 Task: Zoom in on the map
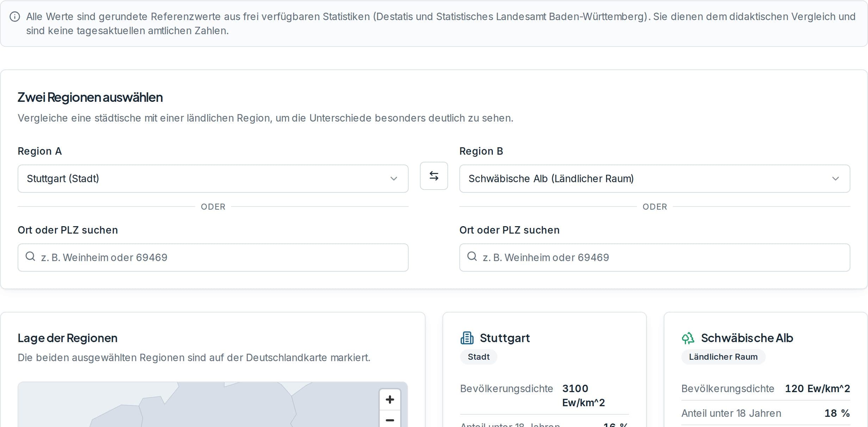tap(390, 400)
